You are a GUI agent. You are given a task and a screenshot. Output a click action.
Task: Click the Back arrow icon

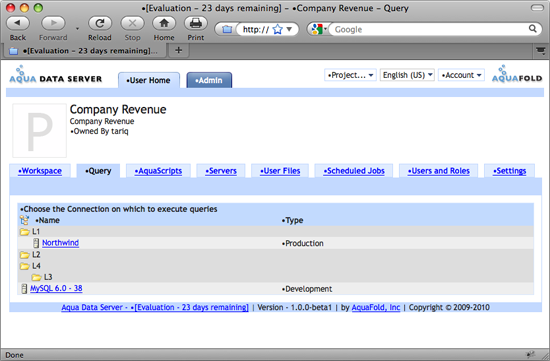click(x=18, y=23)
